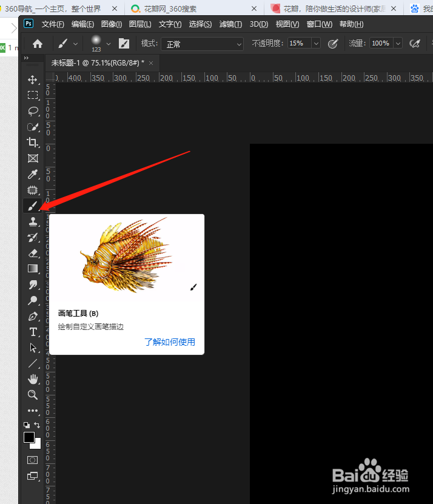
Task: Enable airbrush-style build-up effects
Action: 415,44
